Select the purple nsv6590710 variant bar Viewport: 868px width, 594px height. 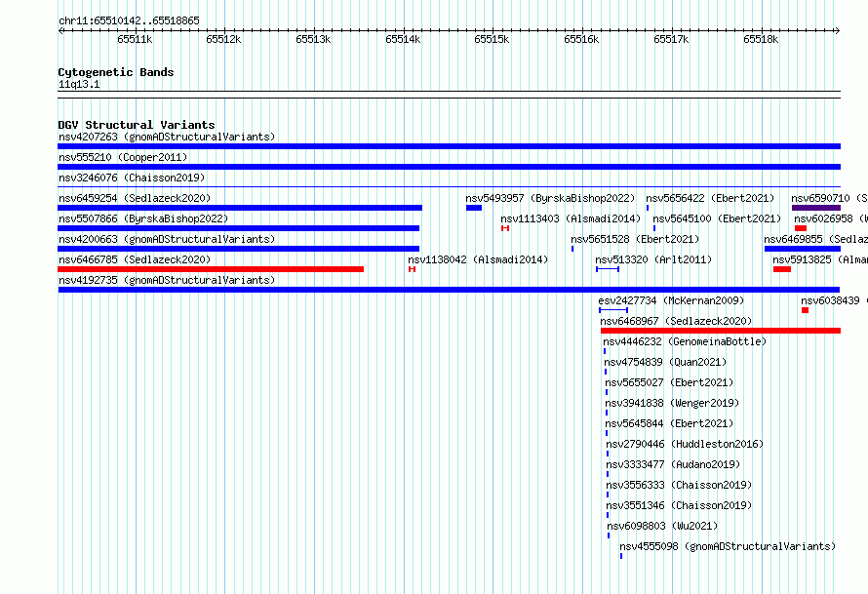816,208
